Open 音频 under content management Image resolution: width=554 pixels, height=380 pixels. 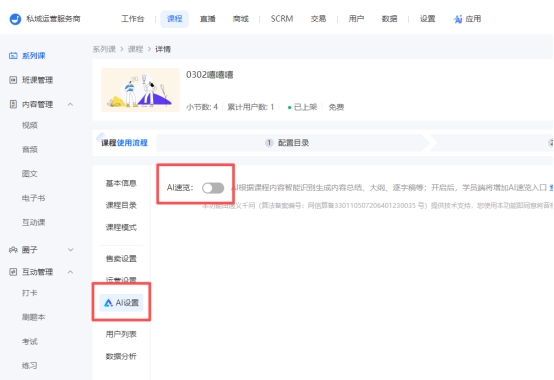[x=30, y=149]
